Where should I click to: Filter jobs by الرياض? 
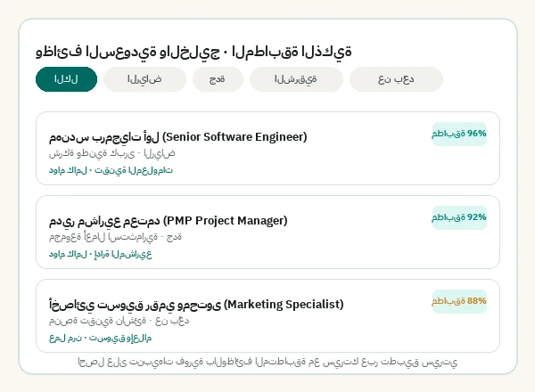point(144,79)
